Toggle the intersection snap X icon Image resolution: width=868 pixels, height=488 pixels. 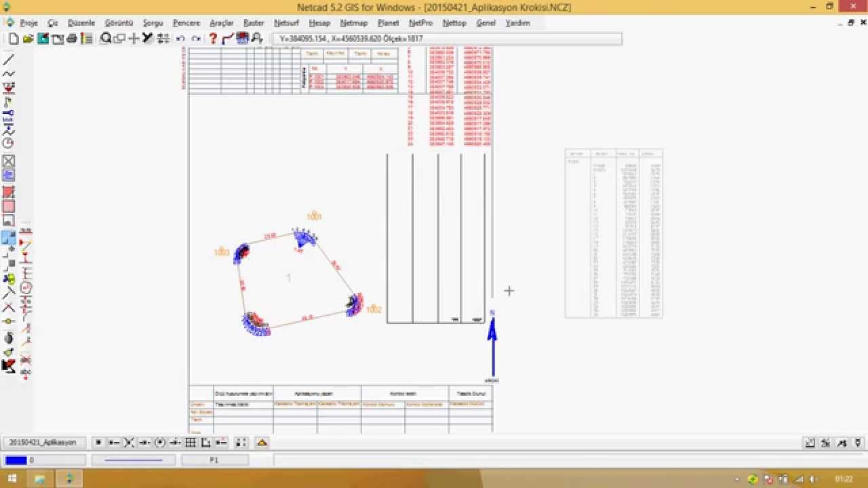130,443
